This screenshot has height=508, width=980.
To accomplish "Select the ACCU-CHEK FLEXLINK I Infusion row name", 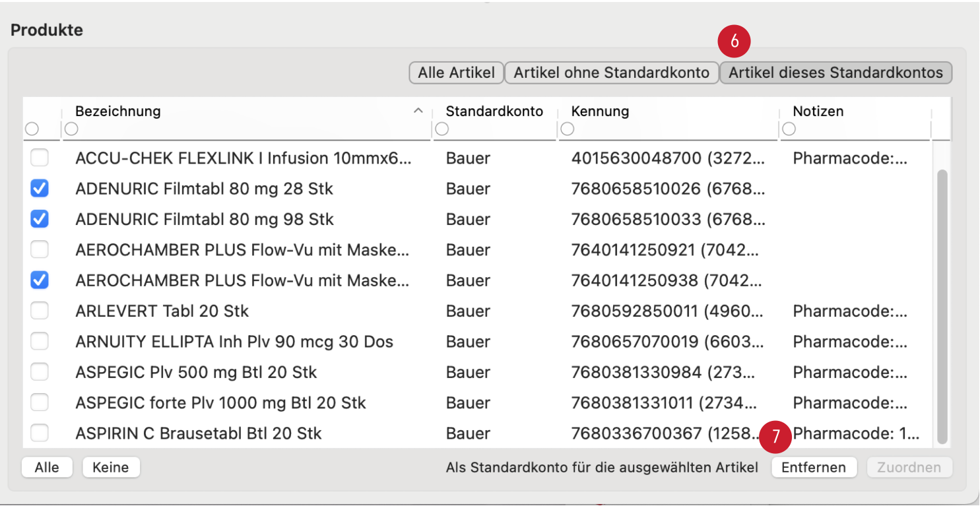I will [x=244, y=158].
